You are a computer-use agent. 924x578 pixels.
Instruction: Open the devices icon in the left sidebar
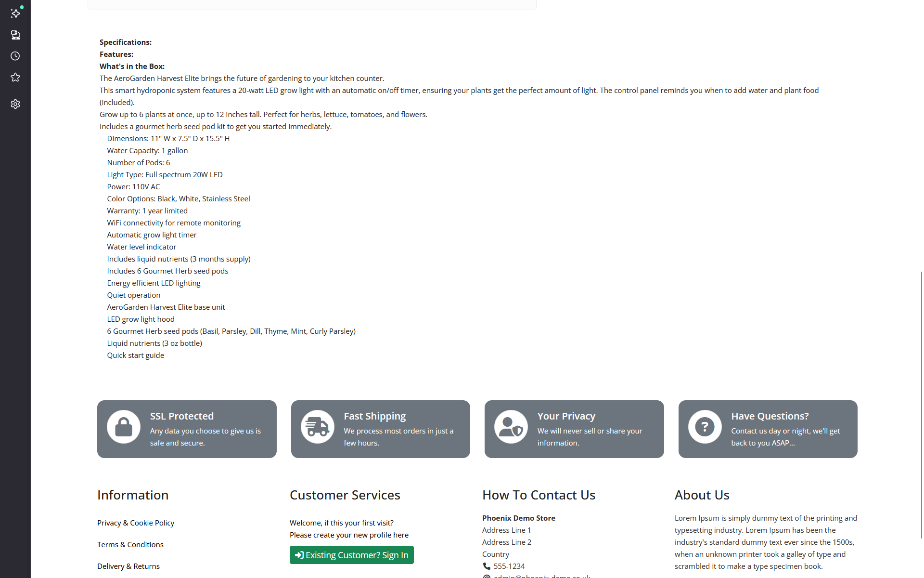15,35
